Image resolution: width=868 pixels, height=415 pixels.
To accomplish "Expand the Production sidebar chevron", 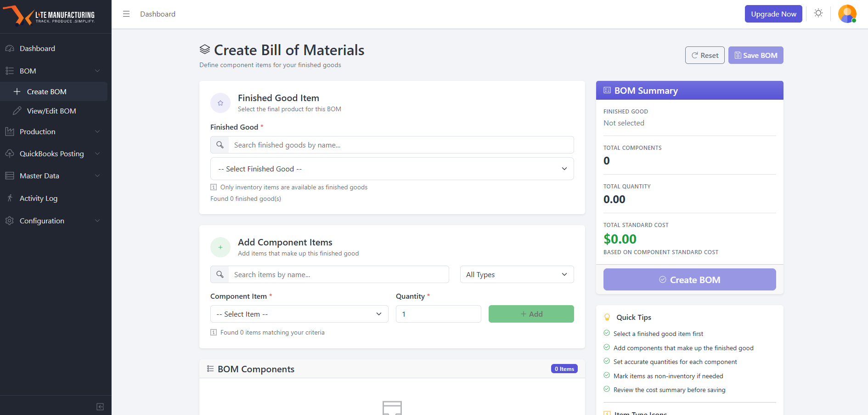I will 97,131.
